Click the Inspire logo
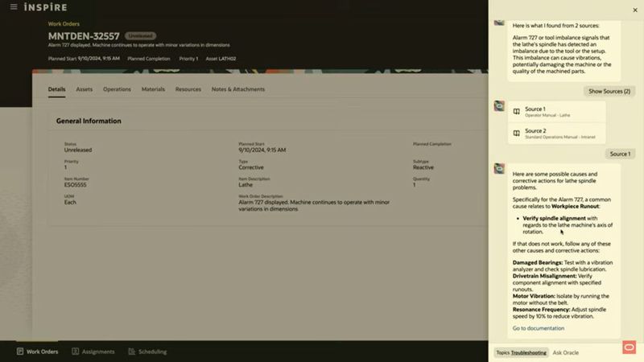The width and height of the screenshot is (644, 362). [45, 7]
